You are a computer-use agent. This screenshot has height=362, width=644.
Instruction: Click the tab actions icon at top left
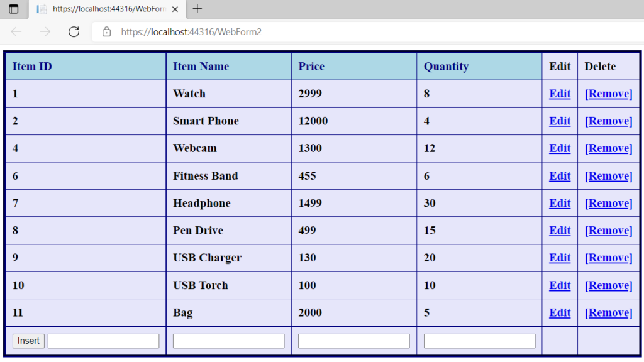pyautogui.click(x=14, y=9)
